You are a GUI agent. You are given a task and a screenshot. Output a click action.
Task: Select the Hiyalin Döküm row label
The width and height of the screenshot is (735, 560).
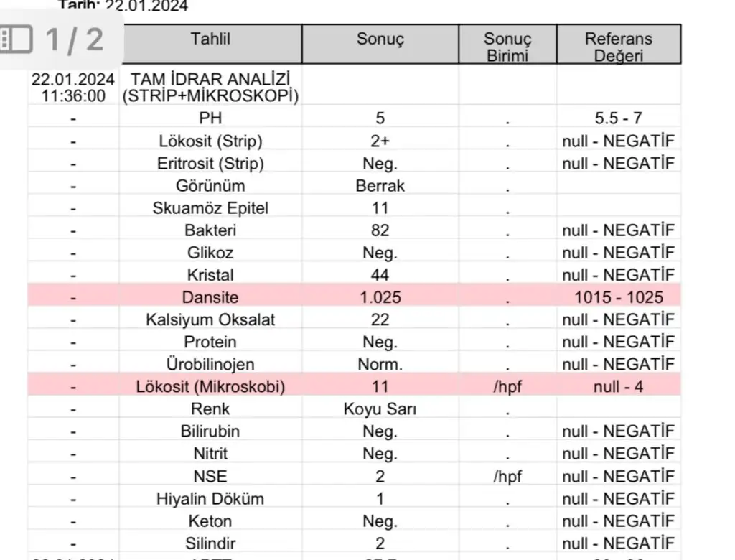(210, 498)
